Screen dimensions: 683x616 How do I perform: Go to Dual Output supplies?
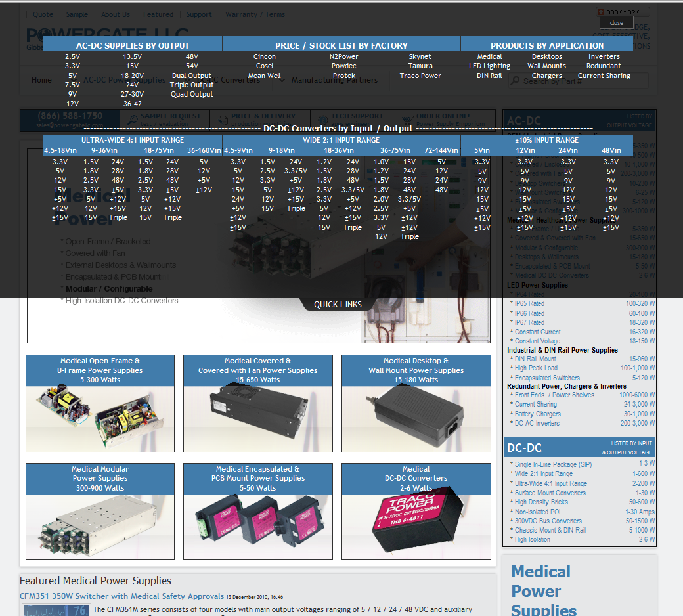coord(192,76)
